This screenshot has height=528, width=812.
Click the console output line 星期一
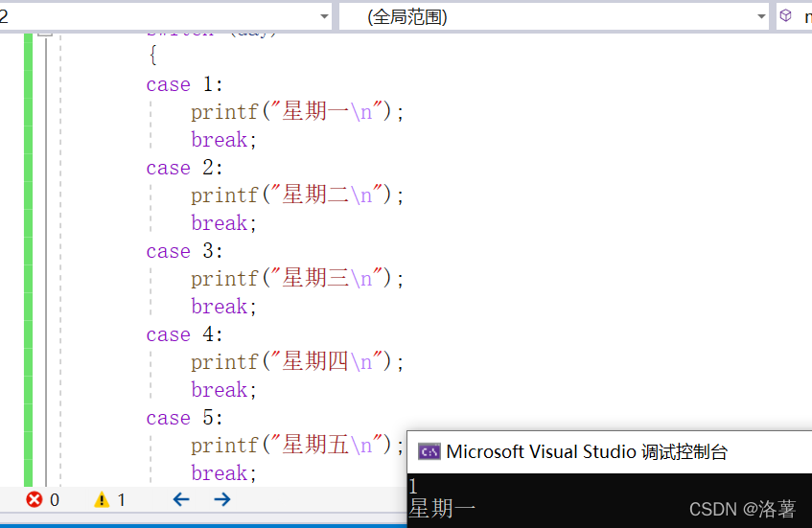[442, 509]
